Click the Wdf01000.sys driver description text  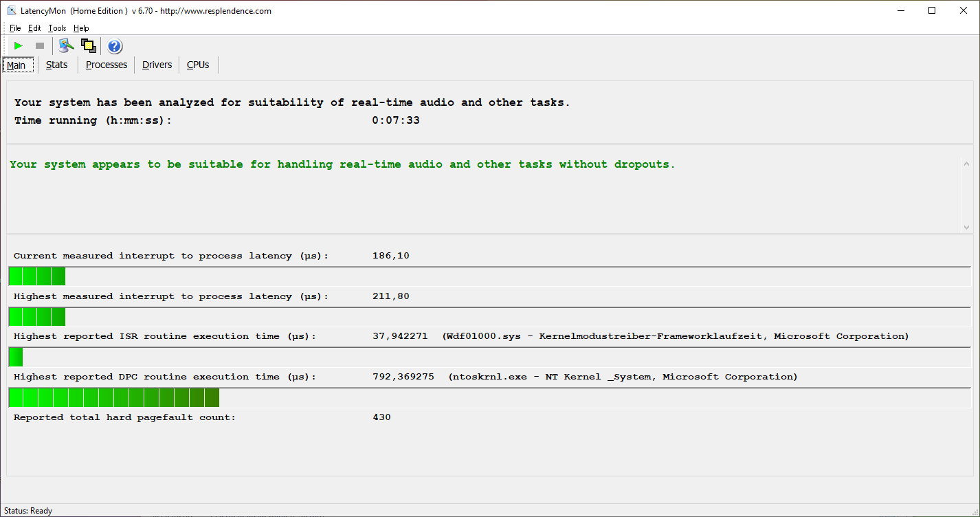(676, 336)
